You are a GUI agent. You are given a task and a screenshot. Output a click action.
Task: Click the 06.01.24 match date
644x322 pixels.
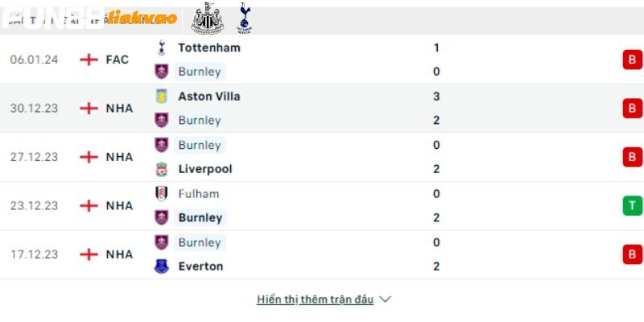click(x=34, y=60)
